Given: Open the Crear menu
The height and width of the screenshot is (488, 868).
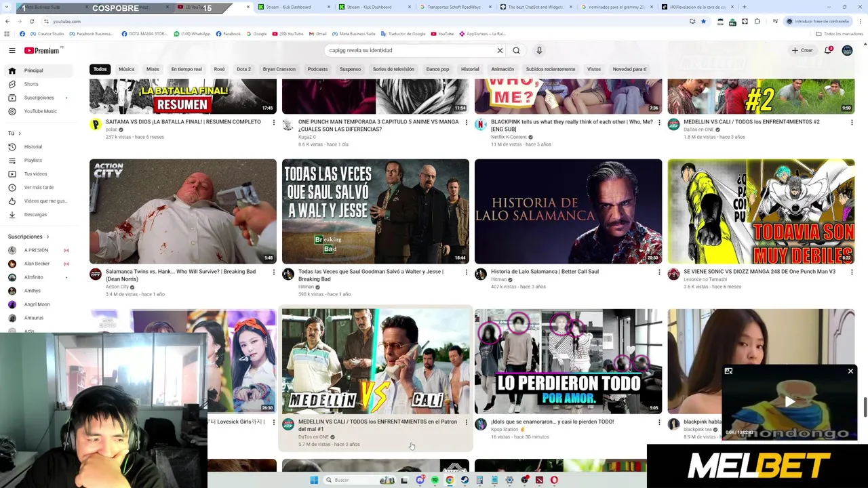Looking at the screenshot, I should pos(802,50).
